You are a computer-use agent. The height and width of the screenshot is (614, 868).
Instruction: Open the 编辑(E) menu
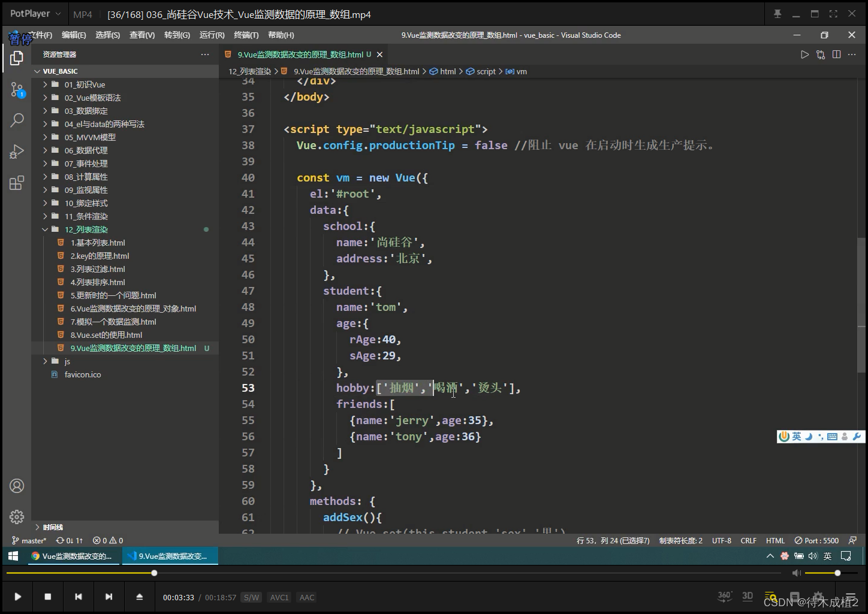click(x=74, y=35)
